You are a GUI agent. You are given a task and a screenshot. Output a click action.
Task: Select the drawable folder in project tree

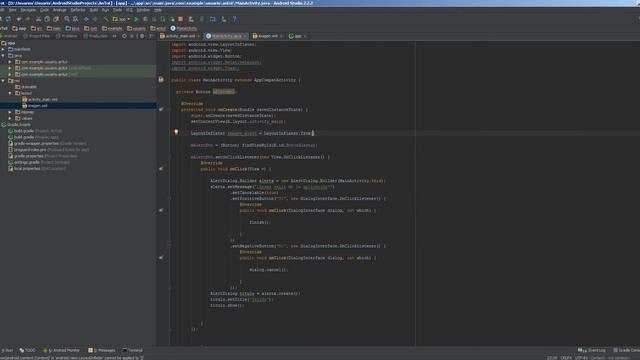[26, 87]
